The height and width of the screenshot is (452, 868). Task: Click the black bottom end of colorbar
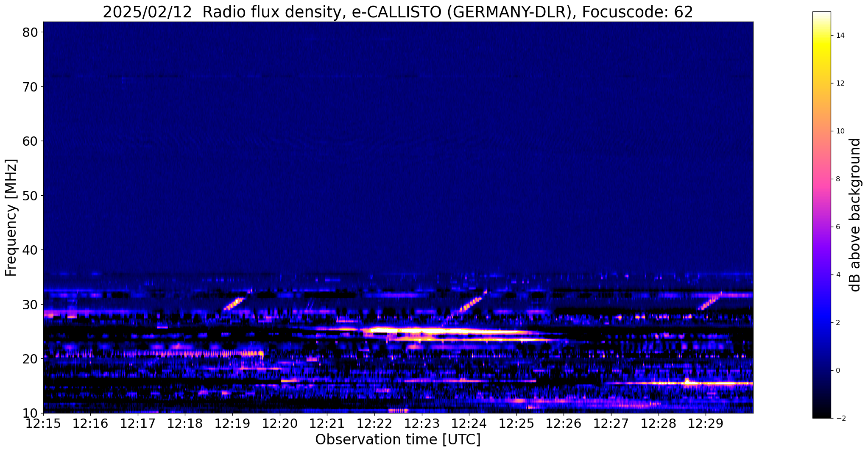pyautogui.click(x=821, y=413)
